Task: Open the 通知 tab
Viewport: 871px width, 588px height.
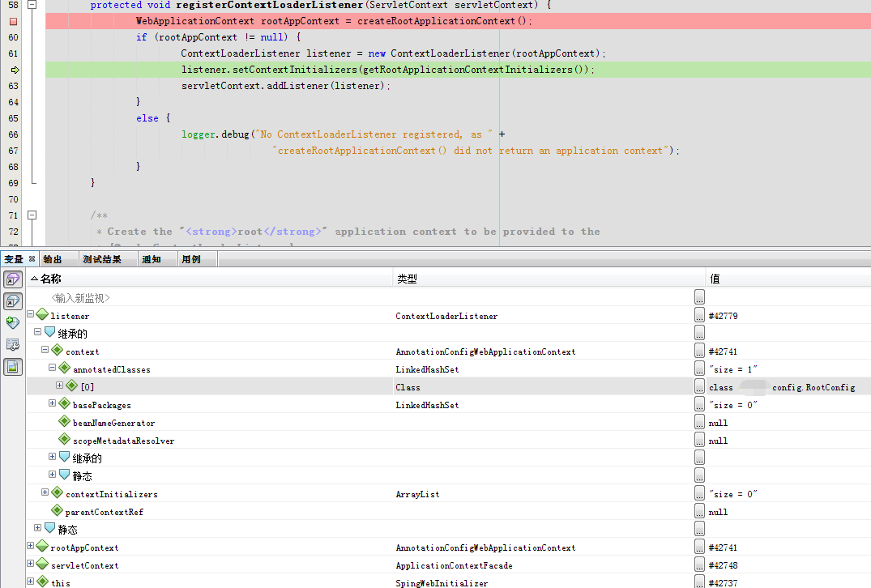Action: click(152, 259)
